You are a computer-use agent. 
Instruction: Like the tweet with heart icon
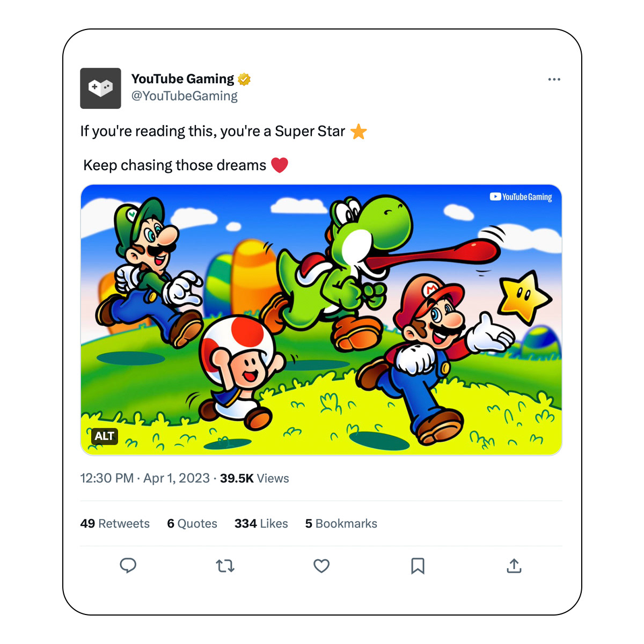click(321, 566)
